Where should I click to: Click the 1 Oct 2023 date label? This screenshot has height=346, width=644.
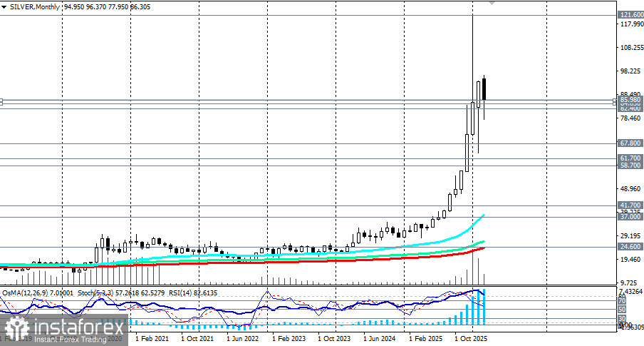[x=334, y=339]
